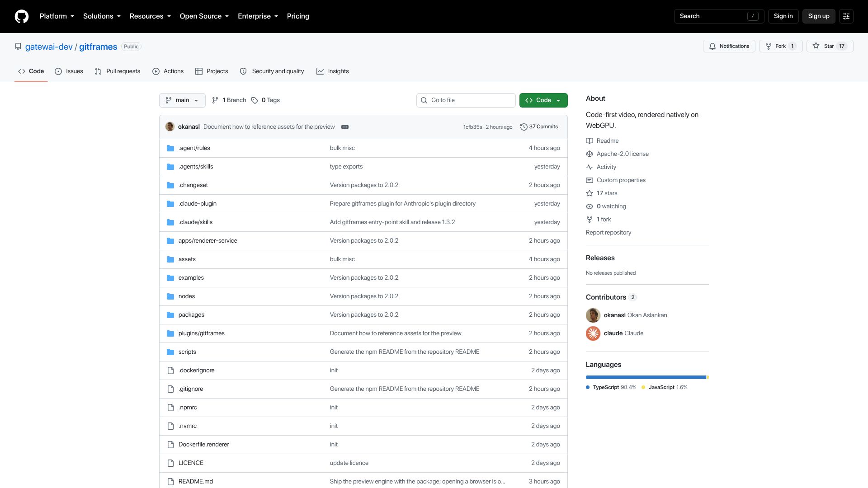
Task: Click Sign up button
Action: pos(819,16)
